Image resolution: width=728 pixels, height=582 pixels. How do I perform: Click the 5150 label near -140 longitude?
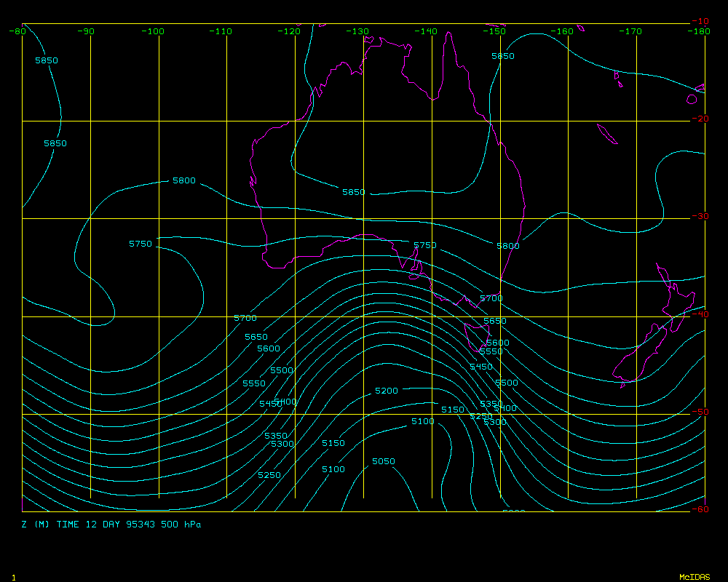452,410
